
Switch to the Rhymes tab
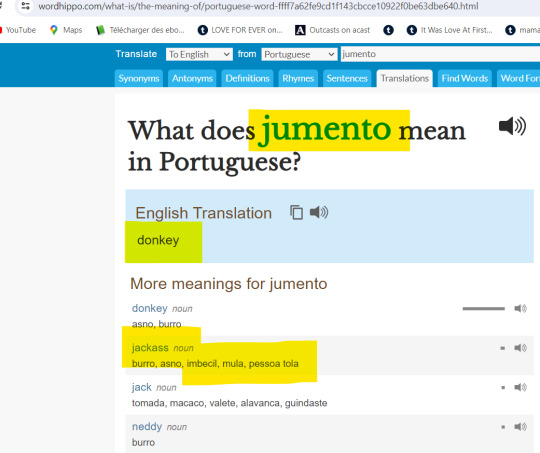point(298,79)
